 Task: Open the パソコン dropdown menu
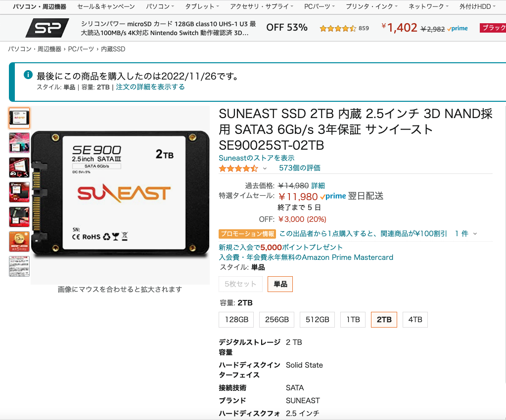(x=160, y=6)
